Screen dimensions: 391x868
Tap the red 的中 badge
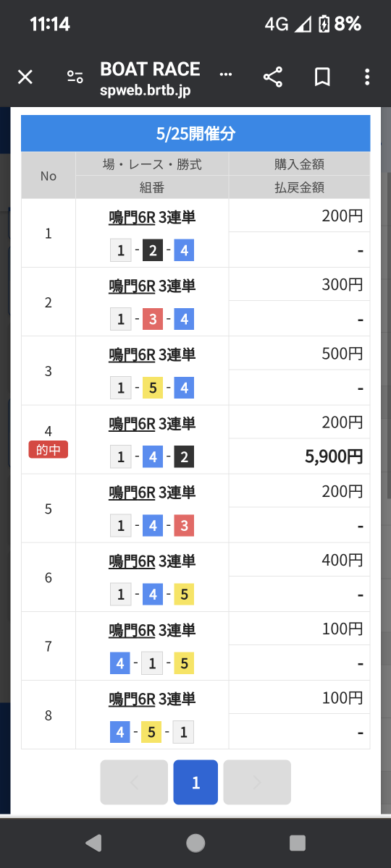coord(49,450)
